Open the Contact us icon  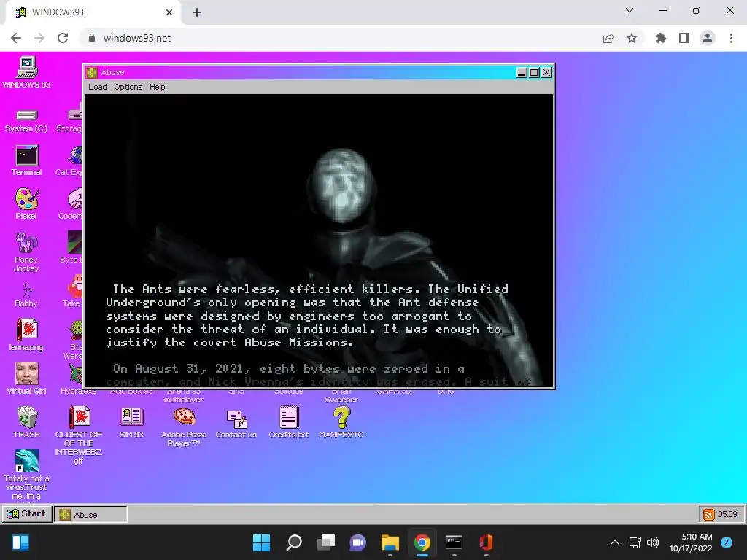(236, 423)
